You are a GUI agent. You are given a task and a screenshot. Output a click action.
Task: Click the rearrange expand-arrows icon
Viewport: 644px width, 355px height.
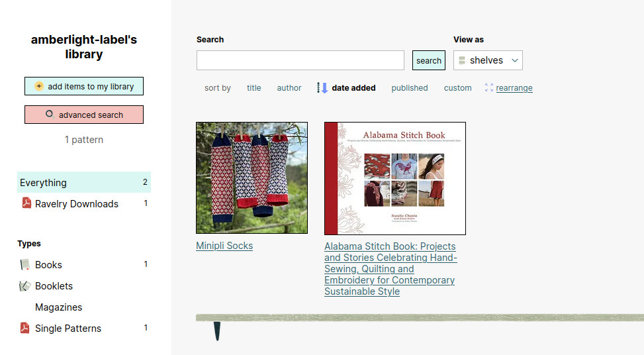pyautogui.click(x=488, y=87)
